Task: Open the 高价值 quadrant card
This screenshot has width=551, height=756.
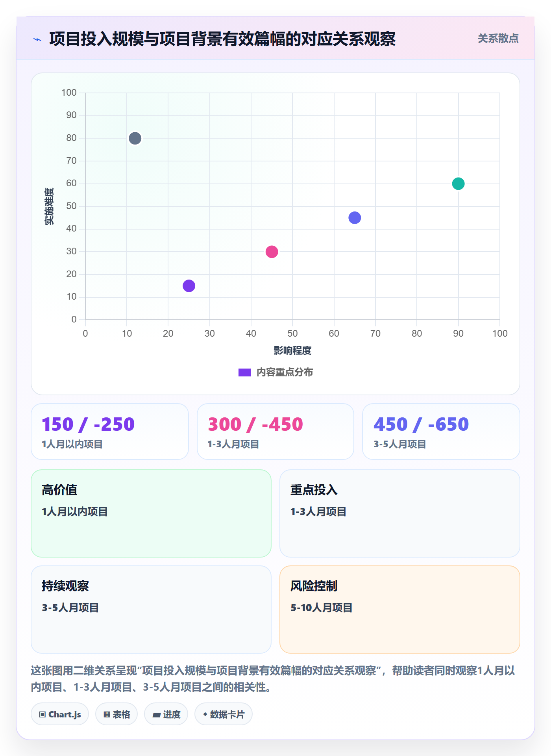Action: tap(151, 513)
